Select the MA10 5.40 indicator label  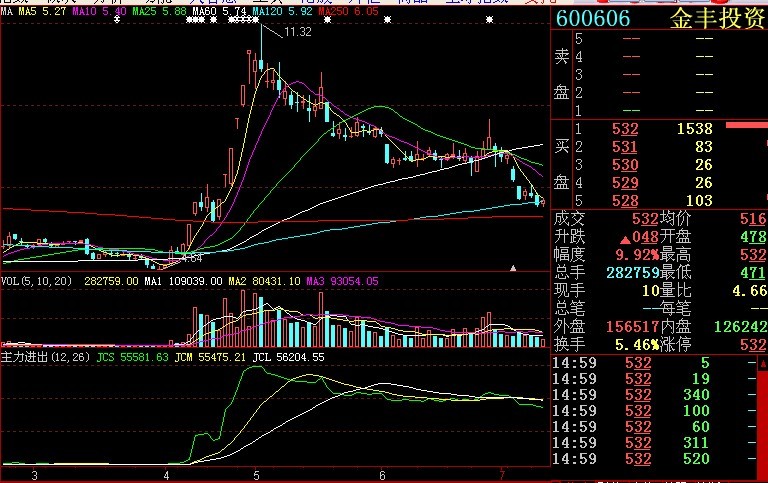pos(99,11)
